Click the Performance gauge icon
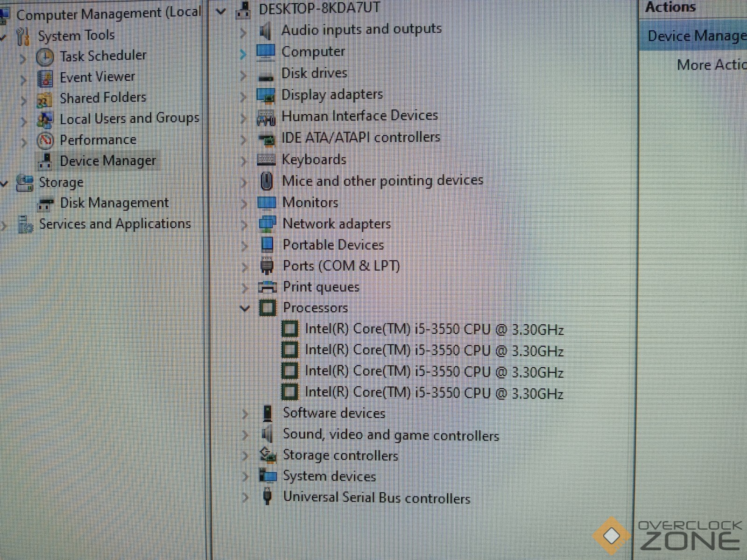 coord(45,140)
